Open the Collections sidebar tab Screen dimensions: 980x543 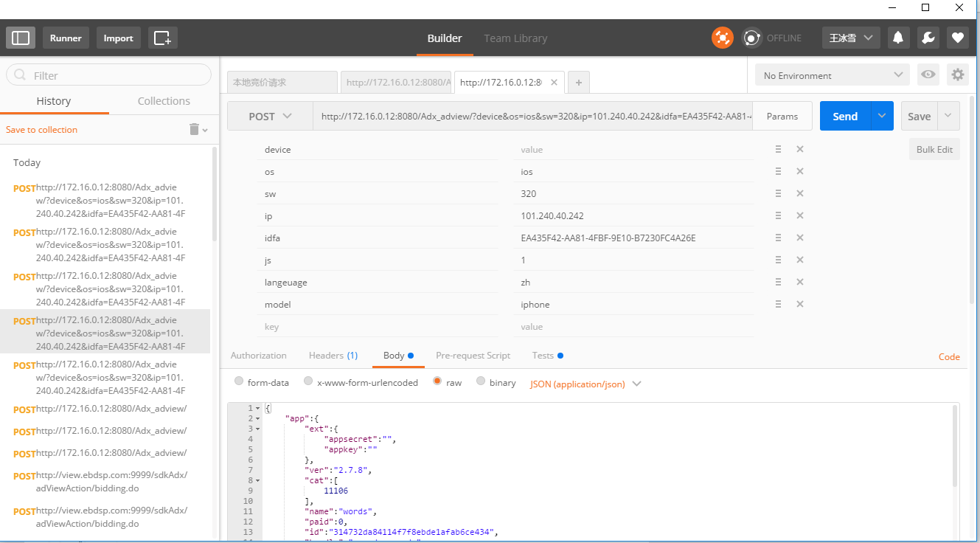(164, 101)
